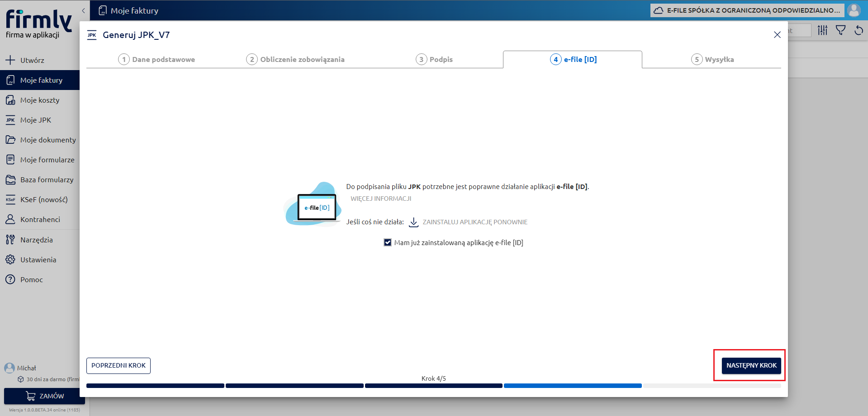Screen dimensions: 868x416
Task: Open the E-FILE SPÓŁKA company selector
Action: (x=747, y=10)
